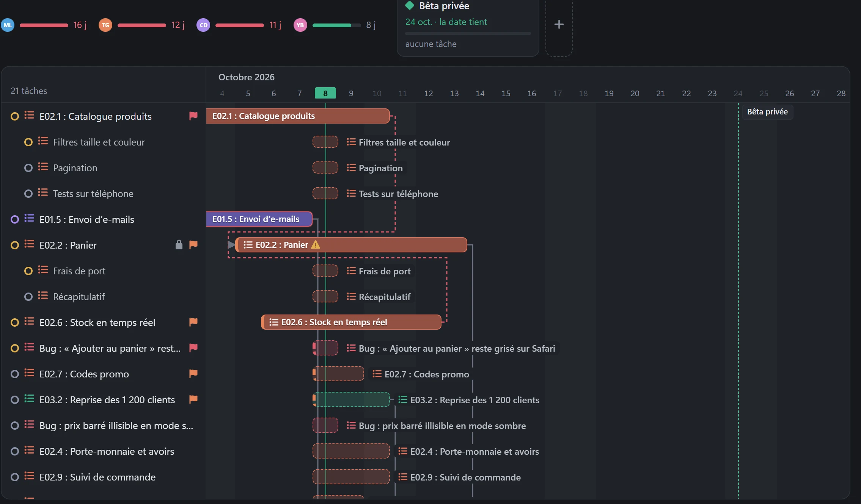Open the Bêta privée milestone card title
This screenshot has height=504, width=861.
(x=444, y=6)
